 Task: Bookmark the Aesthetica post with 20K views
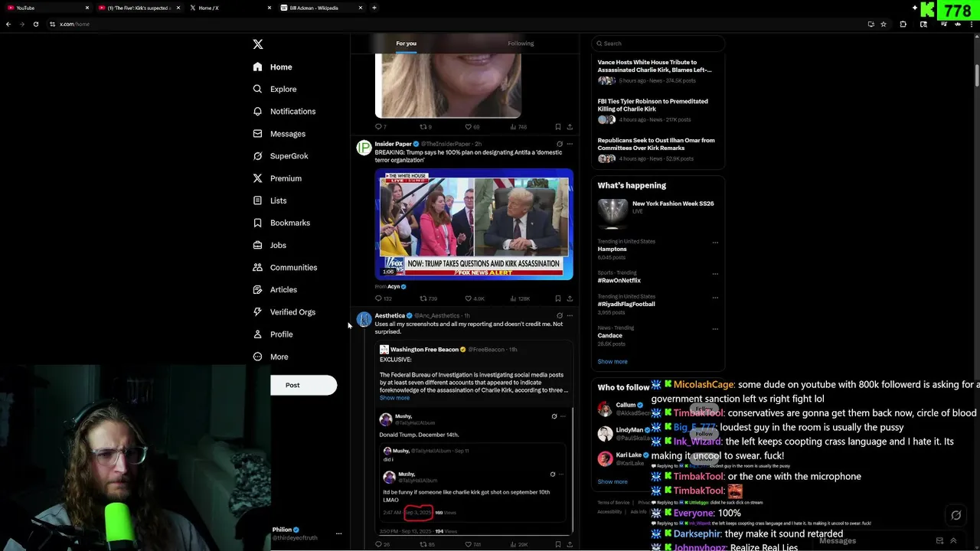tap(557, 544)
